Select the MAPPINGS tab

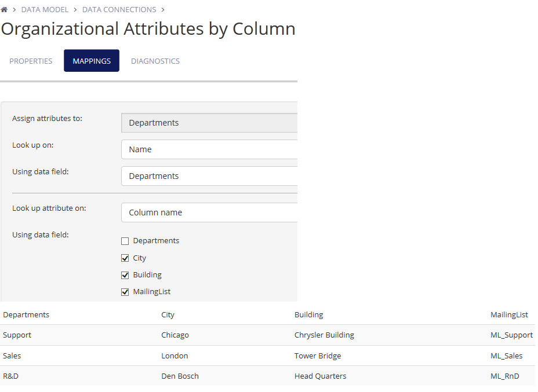91,60
